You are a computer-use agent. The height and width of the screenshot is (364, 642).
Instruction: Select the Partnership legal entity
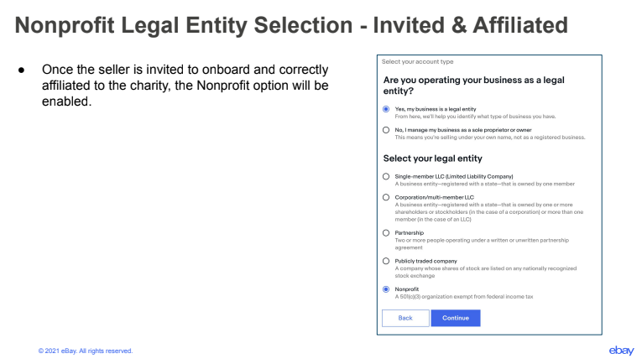pyautogui.click(x=386, y=233)
